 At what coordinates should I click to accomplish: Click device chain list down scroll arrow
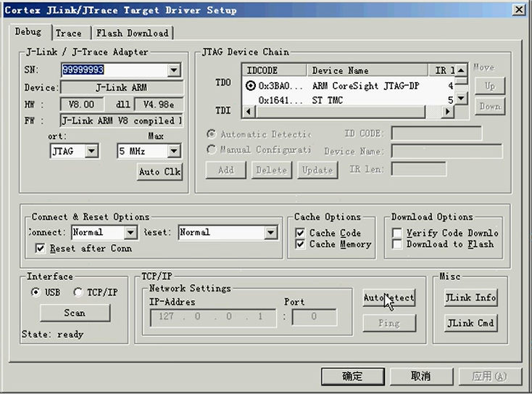(461, 99)
